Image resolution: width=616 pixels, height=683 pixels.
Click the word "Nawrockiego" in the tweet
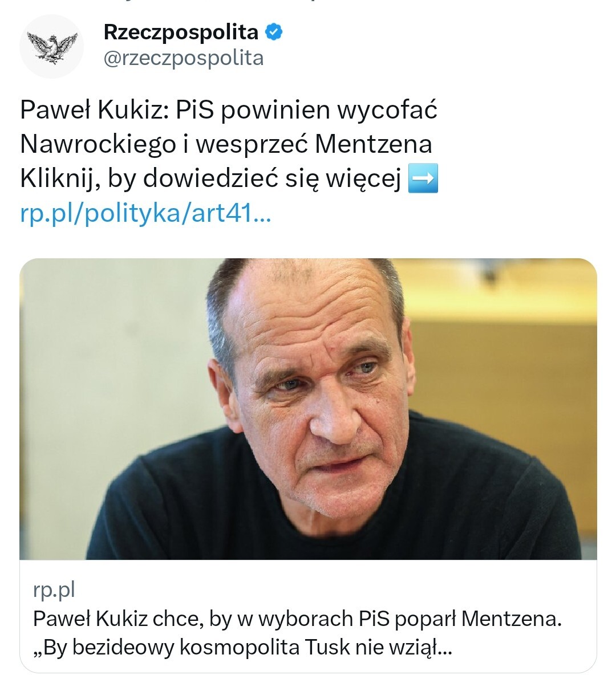(x=98, y=144)
